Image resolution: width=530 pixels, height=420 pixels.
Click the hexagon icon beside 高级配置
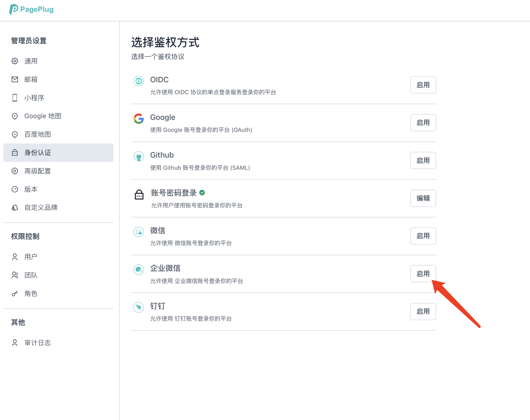point(15,171)
